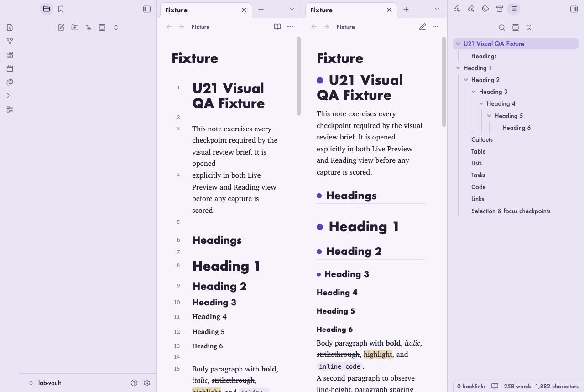Image resolution: width=584 pixels, height=392 pixels.
Task: Toggle the right sidebar collapse button
Action: (574, 9)
